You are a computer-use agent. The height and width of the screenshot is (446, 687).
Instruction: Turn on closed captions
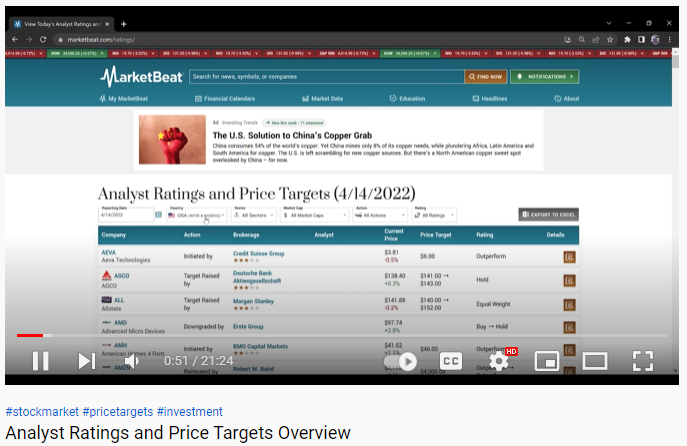[x=451, y=361]
